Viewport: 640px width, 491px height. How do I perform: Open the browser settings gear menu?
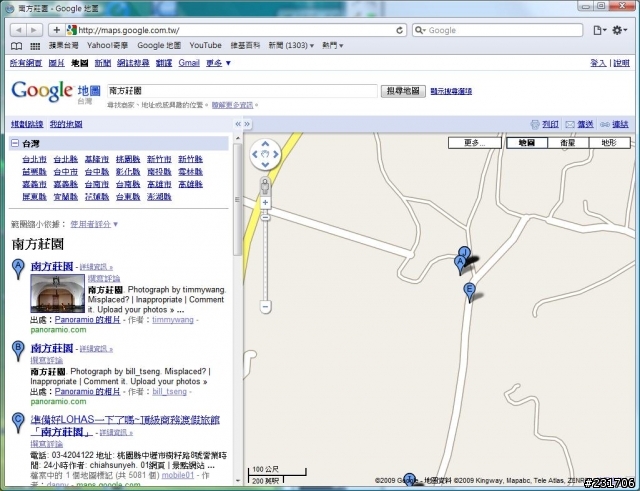click(619, 30)
